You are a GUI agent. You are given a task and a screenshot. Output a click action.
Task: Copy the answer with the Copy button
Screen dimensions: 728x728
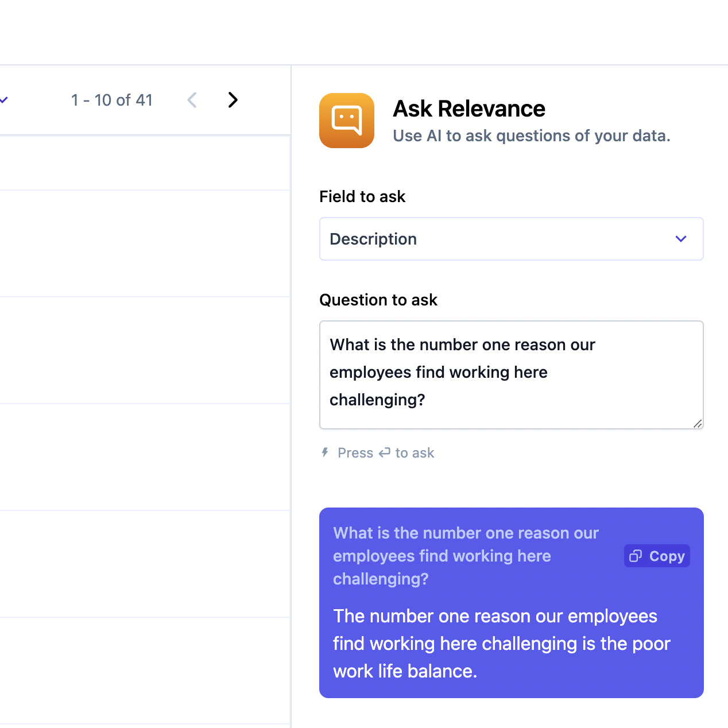click(x=657, y=556)
